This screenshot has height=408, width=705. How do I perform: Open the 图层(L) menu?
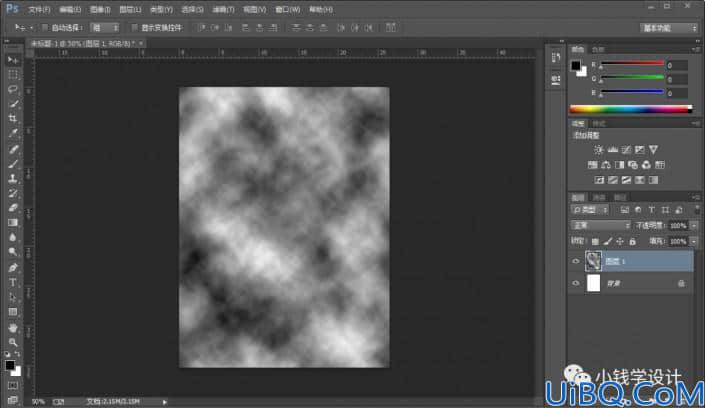(130, 9)
